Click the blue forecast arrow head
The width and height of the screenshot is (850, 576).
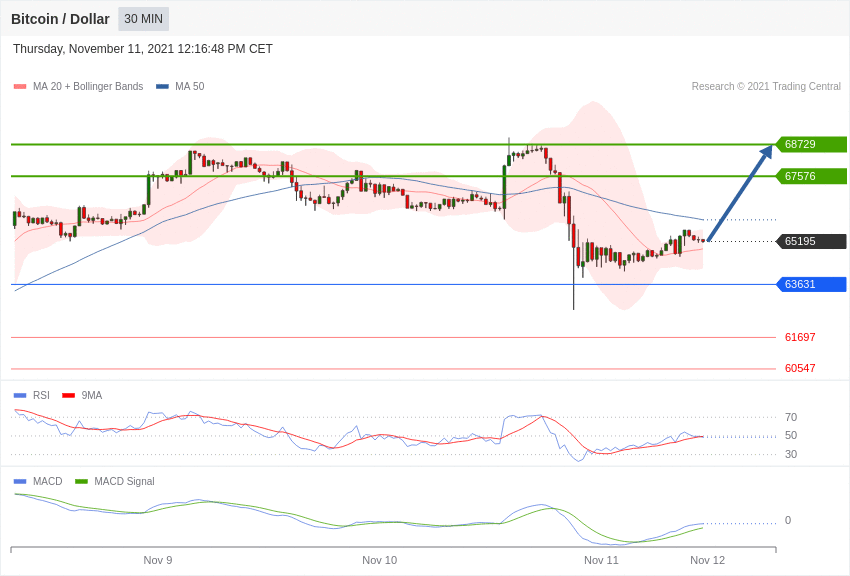coord(768,151)
